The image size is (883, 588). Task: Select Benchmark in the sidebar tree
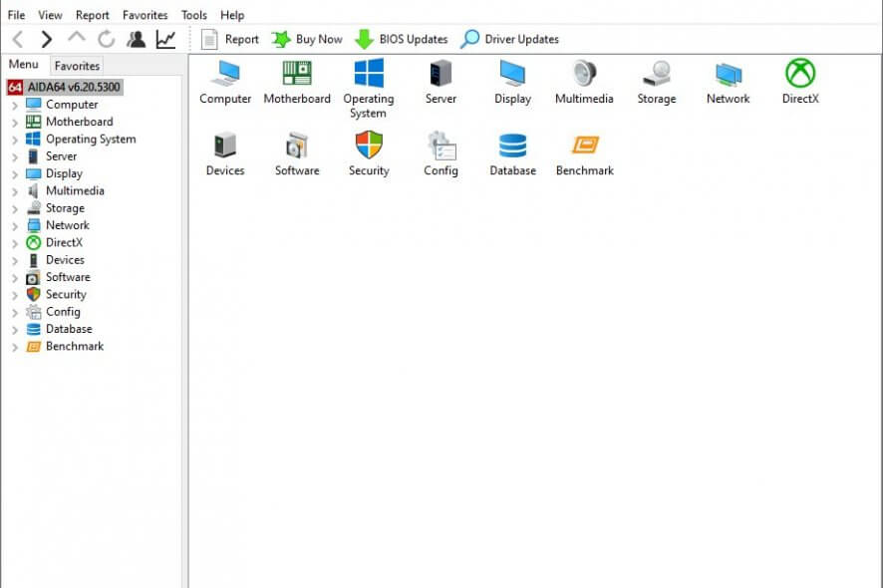[x=75, y=347]
